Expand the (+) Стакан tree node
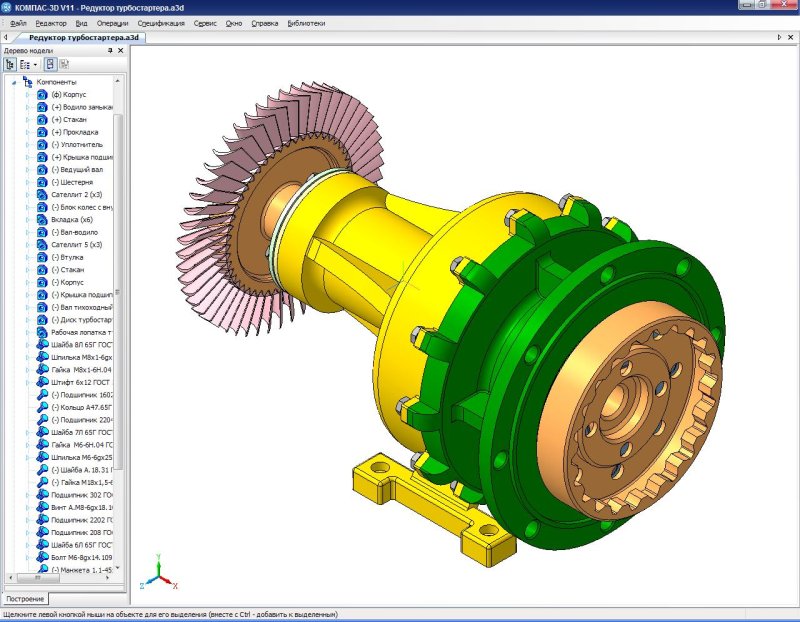 (x=28, y=119)
